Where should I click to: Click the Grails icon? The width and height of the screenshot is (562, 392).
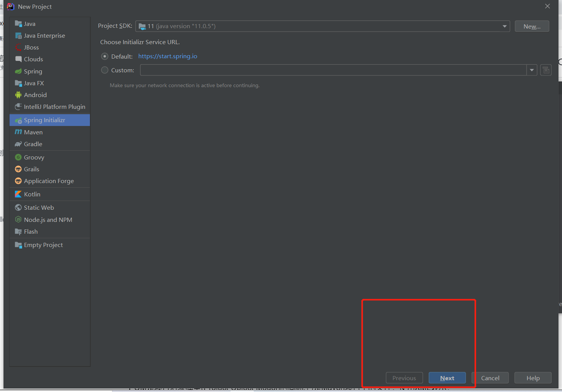[x=18, y=169]
